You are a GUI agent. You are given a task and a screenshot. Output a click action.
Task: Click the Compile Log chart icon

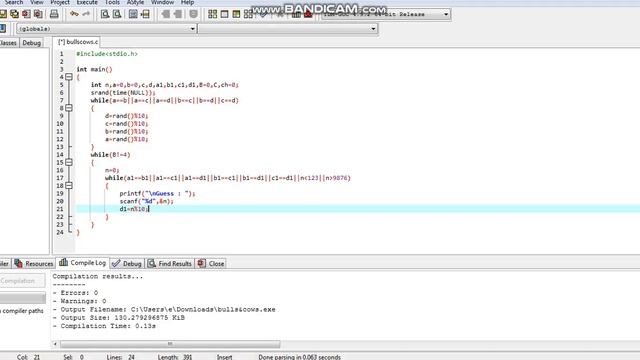pyautogui.click(x=63, y=262)
